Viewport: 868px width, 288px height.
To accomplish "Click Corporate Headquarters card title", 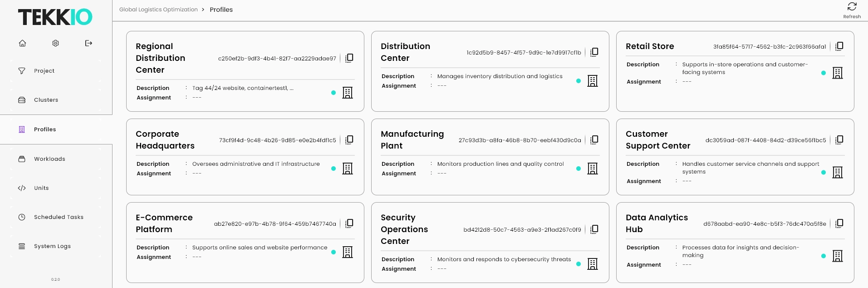I will pos(165,140).
